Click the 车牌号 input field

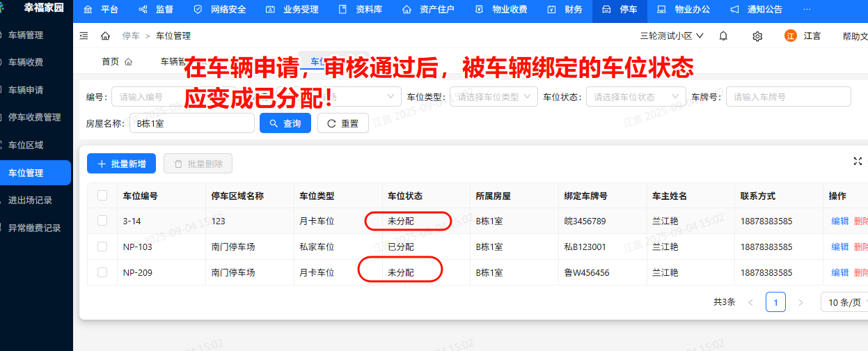click(x=788, y=97)
